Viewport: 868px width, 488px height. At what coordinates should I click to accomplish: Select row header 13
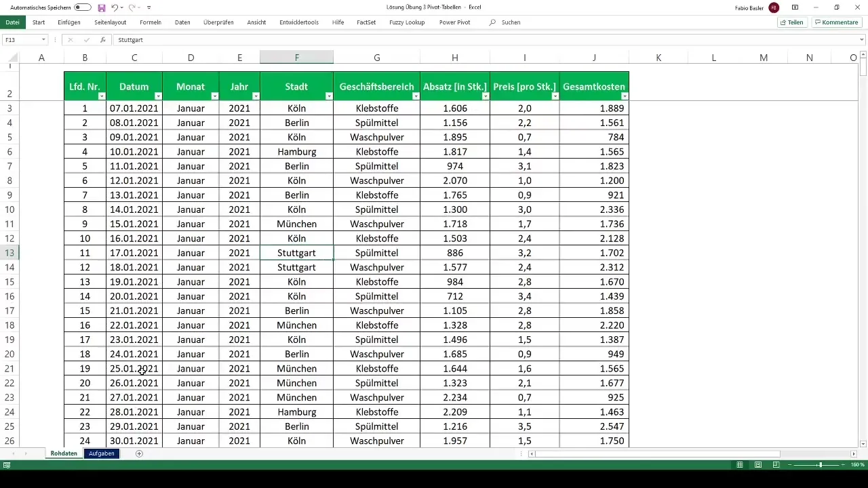[x=10, y=253]
